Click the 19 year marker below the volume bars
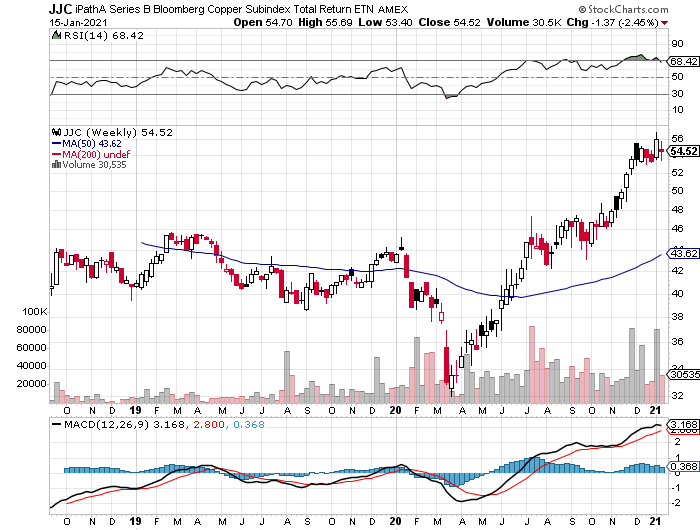 [135, 409]
